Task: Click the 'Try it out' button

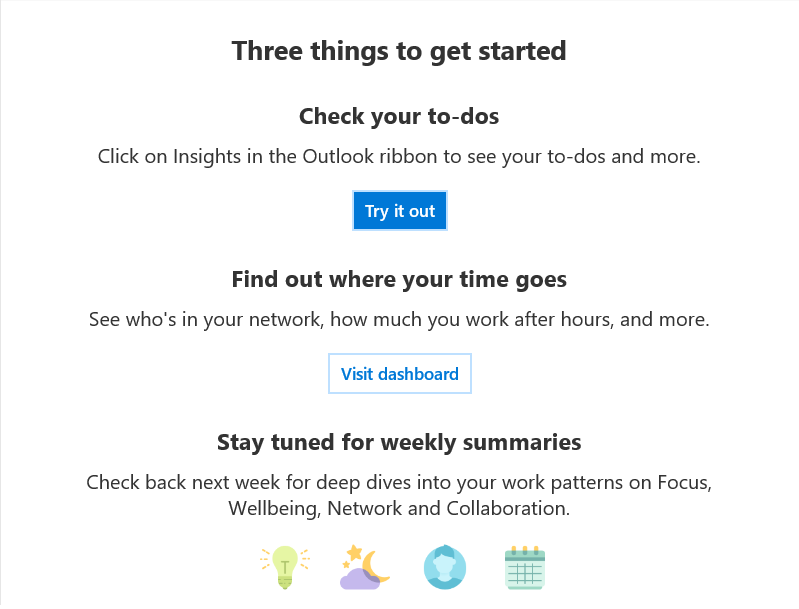Action: click(x=400, y=211)
